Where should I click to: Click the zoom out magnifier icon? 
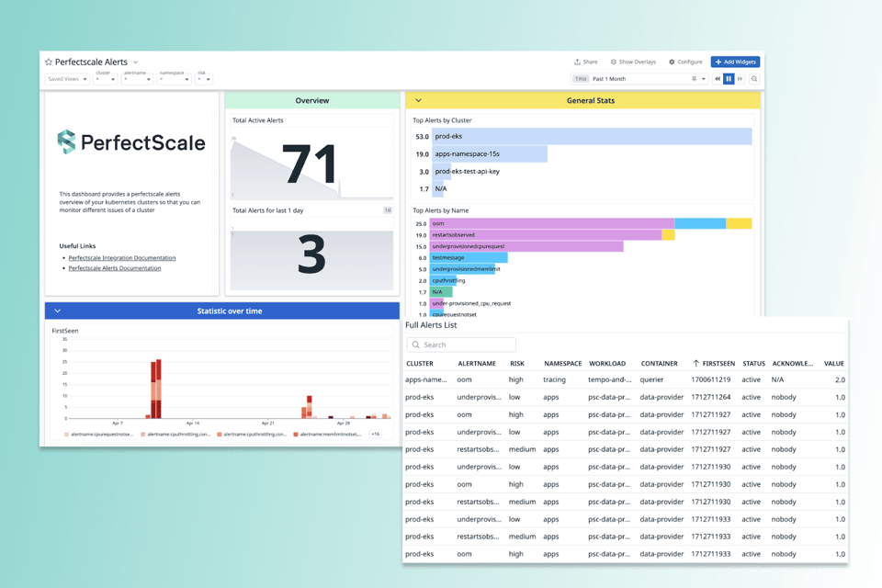click(754, 79)
